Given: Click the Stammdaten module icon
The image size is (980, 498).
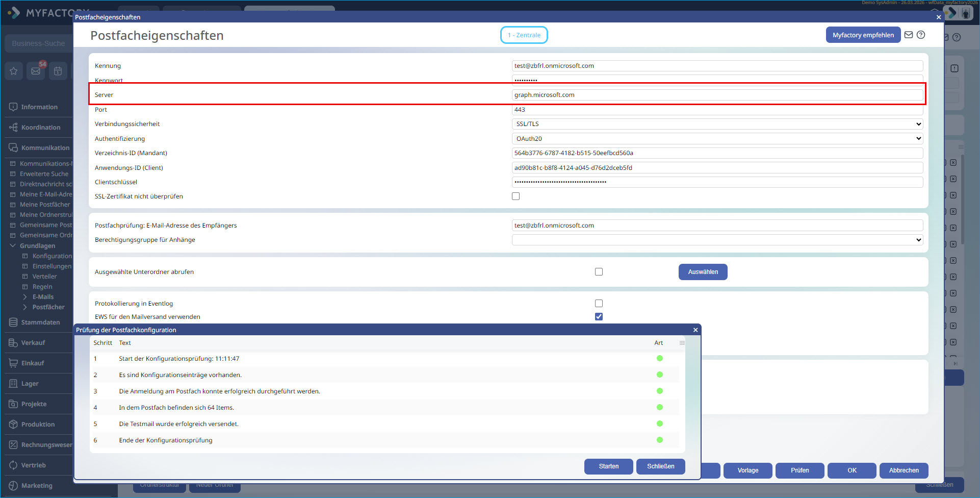Looking at the screenshot, I should pyautogui.click(x=13, y=322).
